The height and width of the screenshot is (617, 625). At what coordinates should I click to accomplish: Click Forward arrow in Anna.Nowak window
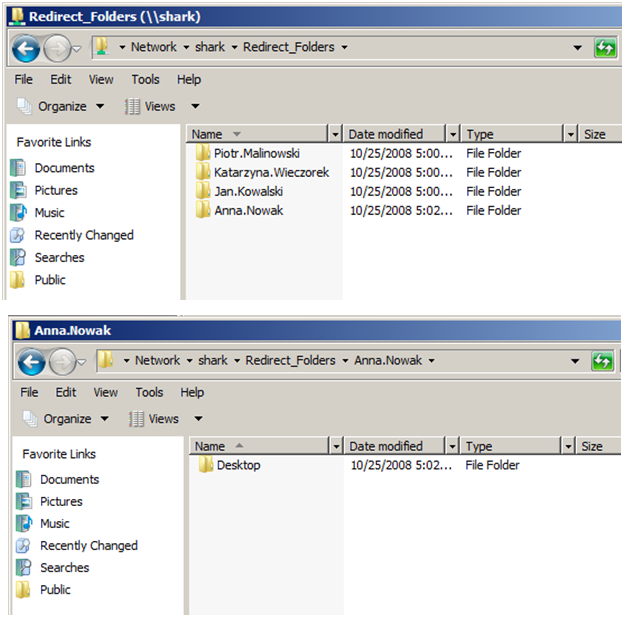[x=62, y=362]
